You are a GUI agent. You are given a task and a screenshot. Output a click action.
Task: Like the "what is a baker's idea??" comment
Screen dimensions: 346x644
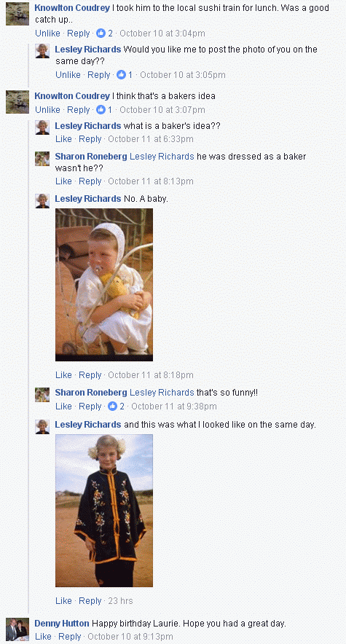point(63,139)
